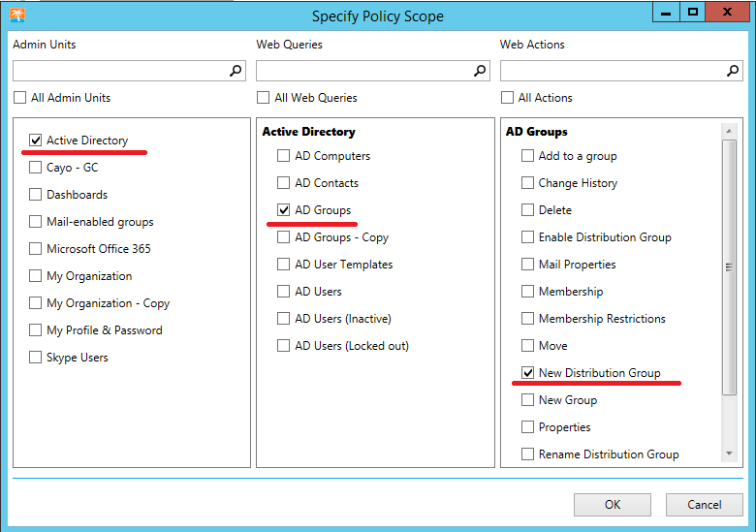Screen dimensions: 756x532
Task: Confirm the policy scope with OK
Action: 613,505
